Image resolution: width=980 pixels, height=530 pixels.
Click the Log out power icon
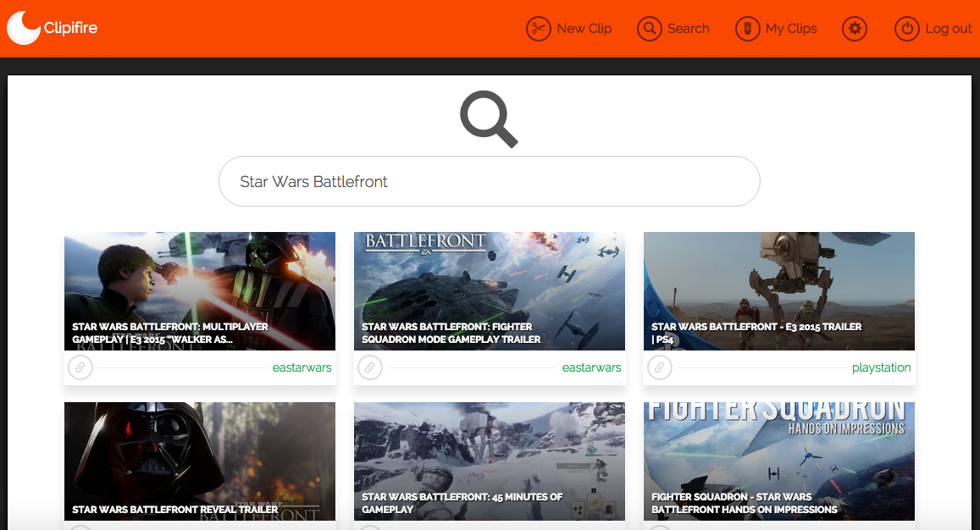[x=907, y=29]
